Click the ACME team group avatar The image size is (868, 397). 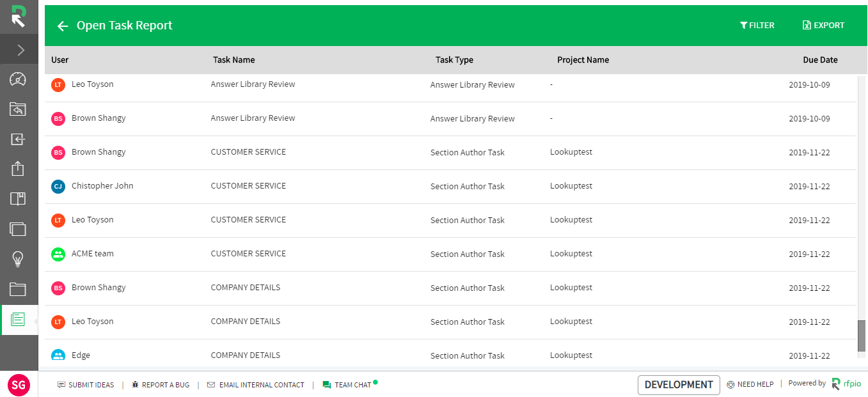pos(58,254)
